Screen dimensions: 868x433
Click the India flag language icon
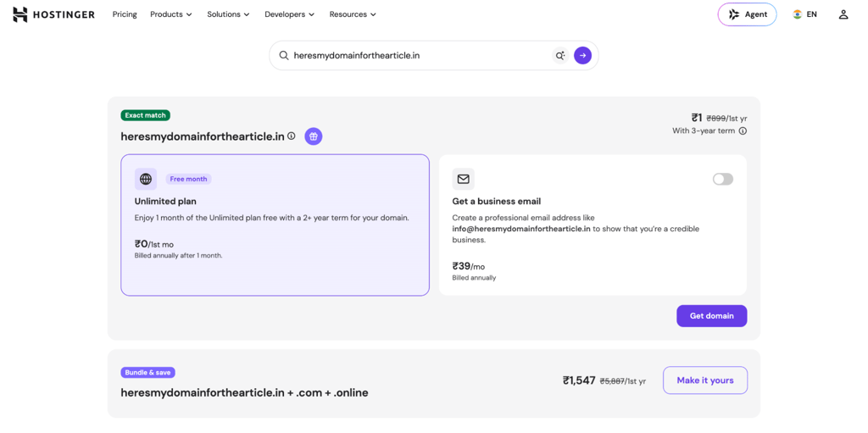[797, 14]
